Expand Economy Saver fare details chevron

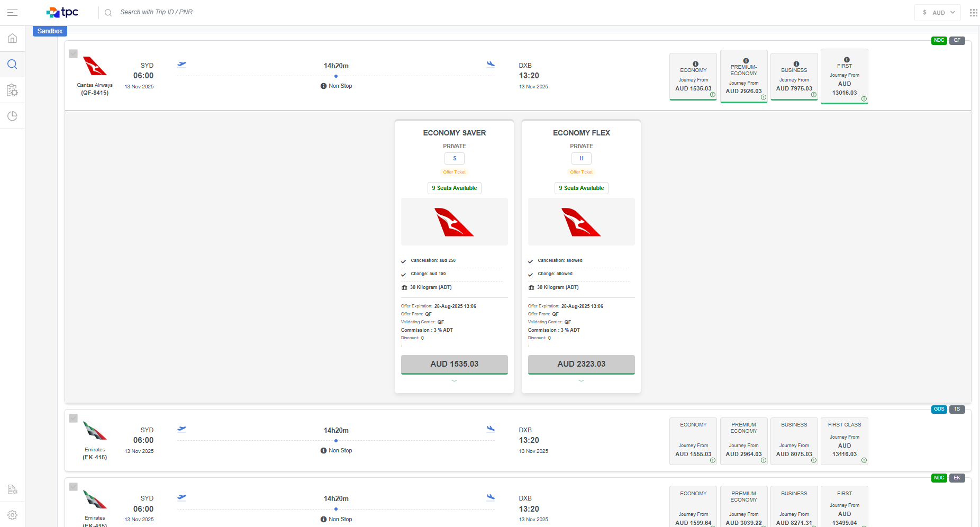click(x=454, y=381)
